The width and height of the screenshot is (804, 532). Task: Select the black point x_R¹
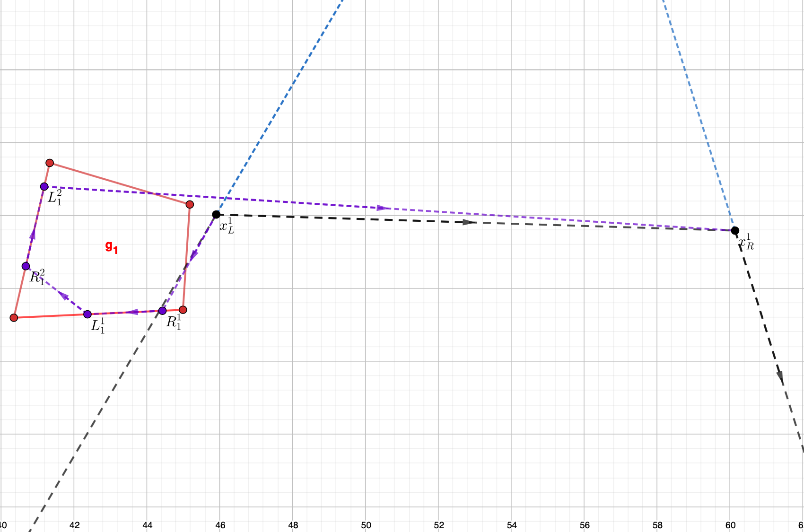pos(735,231)
